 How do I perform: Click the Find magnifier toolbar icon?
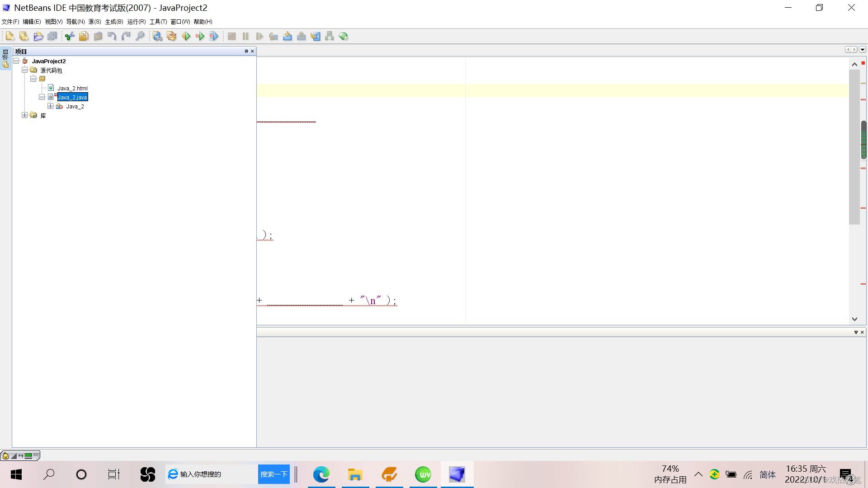[x=140, y=36]
